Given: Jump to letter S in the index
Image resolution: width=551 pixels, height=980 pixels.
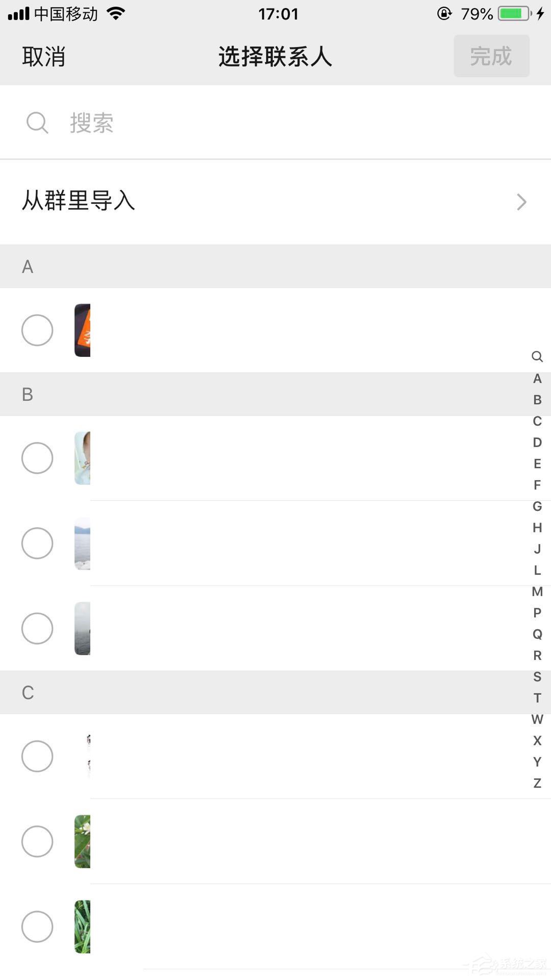Looking at the screenshot, I should pos(537,677).
